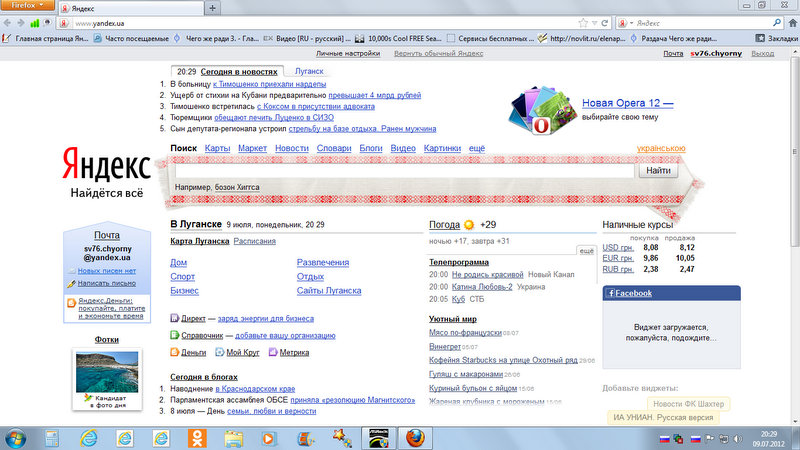The image size is (800, 450).
Task: Go to the browser home page
Action: 792,23
